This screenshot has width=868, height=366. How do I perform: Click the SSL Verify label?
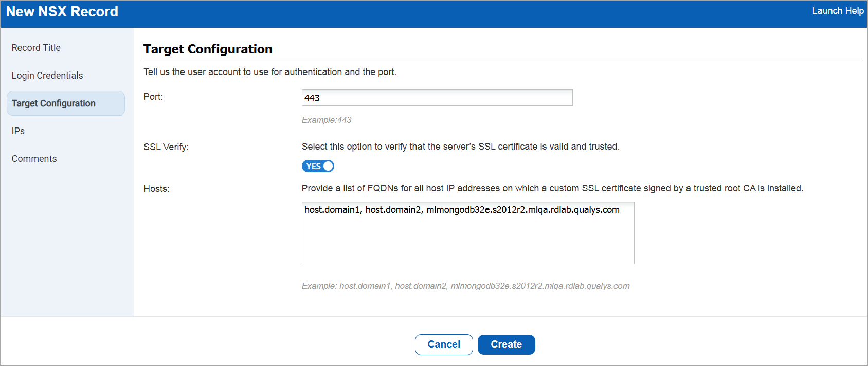[166, 147]
